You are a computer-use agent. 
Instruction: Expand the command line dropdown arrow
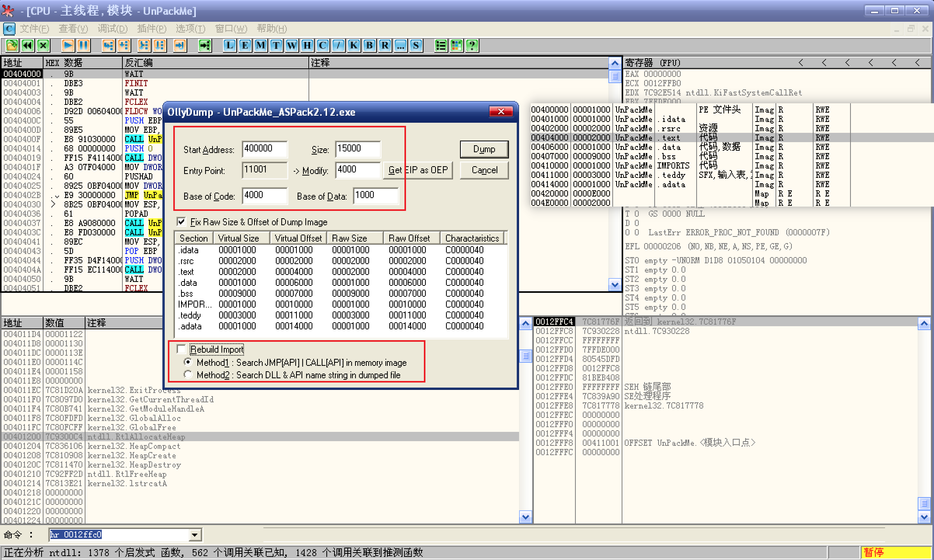[x=195, y=535]
